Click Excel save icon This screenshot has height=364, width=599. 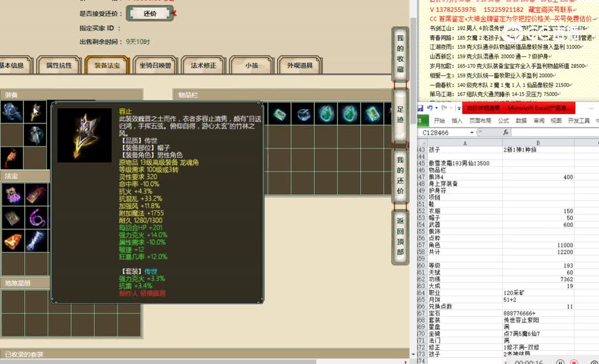(x=420, y=108)
